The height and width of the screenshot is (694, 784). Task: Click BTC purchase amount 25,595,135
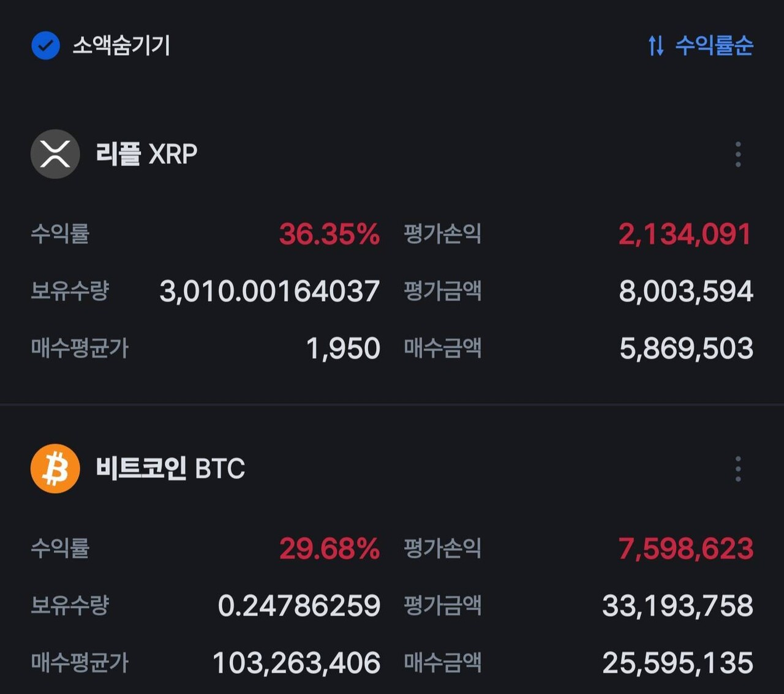tap(677, 663)
